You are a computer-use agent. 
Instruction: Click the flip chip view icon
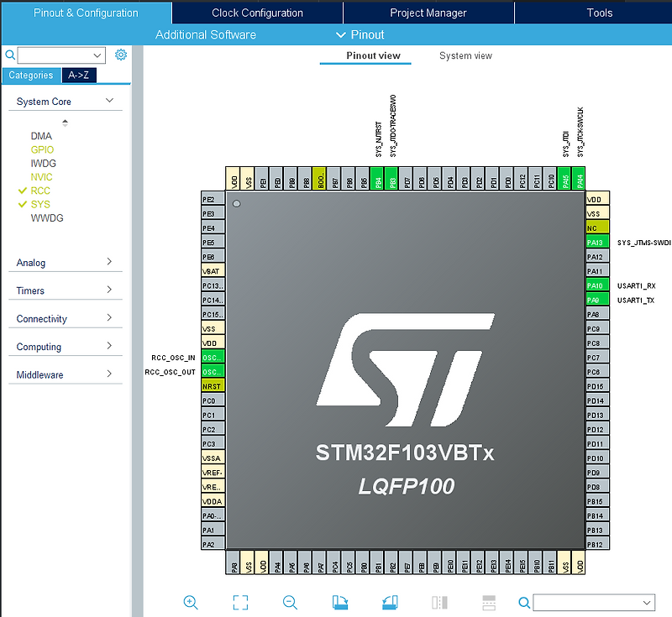[x=438, y=602]
